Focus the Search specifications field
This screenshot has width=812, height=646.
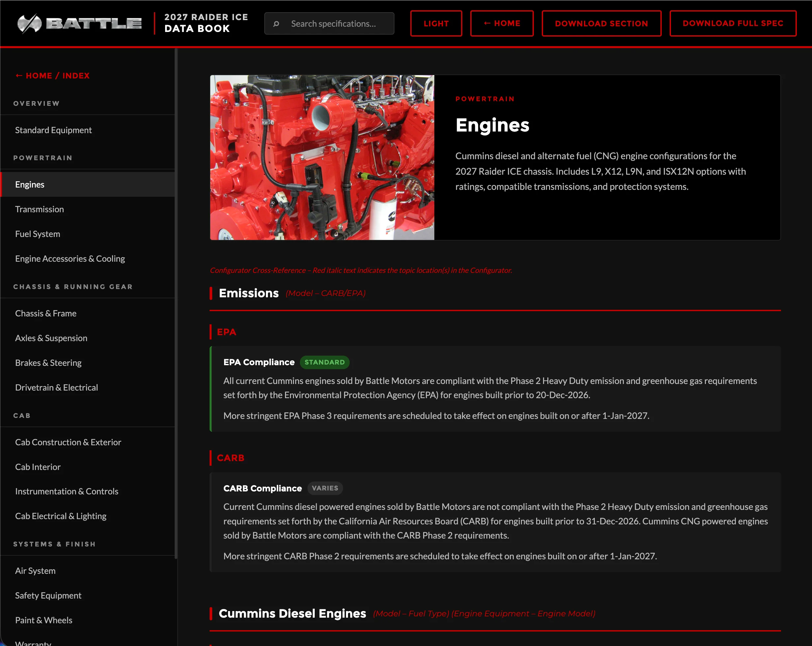(329, 23)
